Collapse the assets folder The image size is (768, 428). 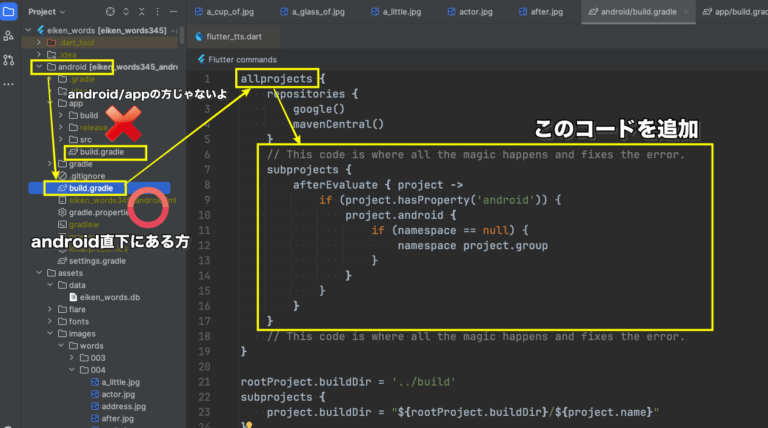click(37, 272)
